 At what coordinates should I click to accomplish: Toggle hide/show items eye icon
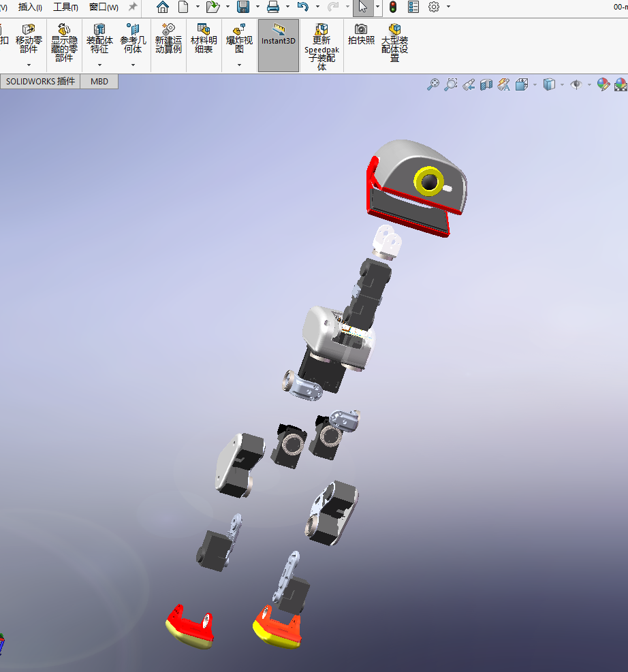[x=576, y=84]
